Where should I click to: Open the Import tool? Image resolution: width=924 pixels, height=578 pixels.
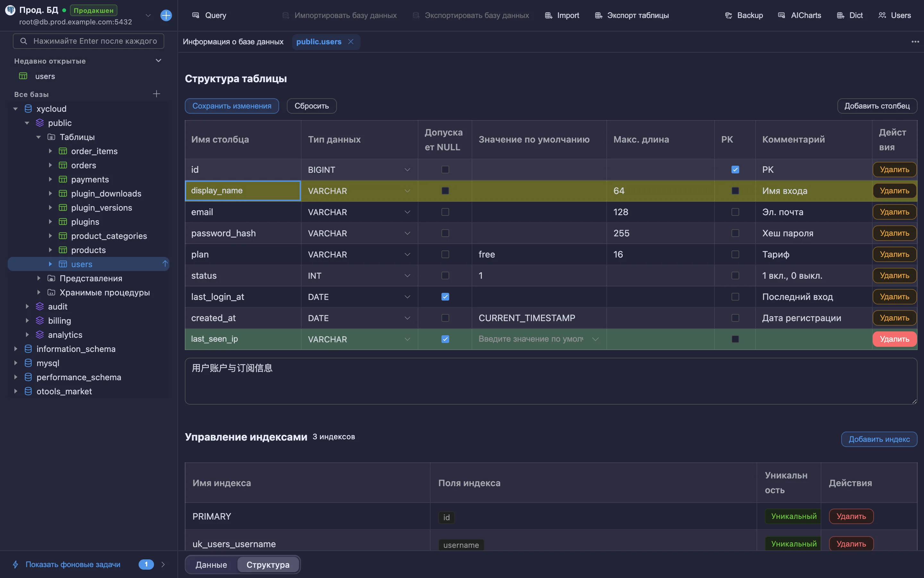pos(562,15)
